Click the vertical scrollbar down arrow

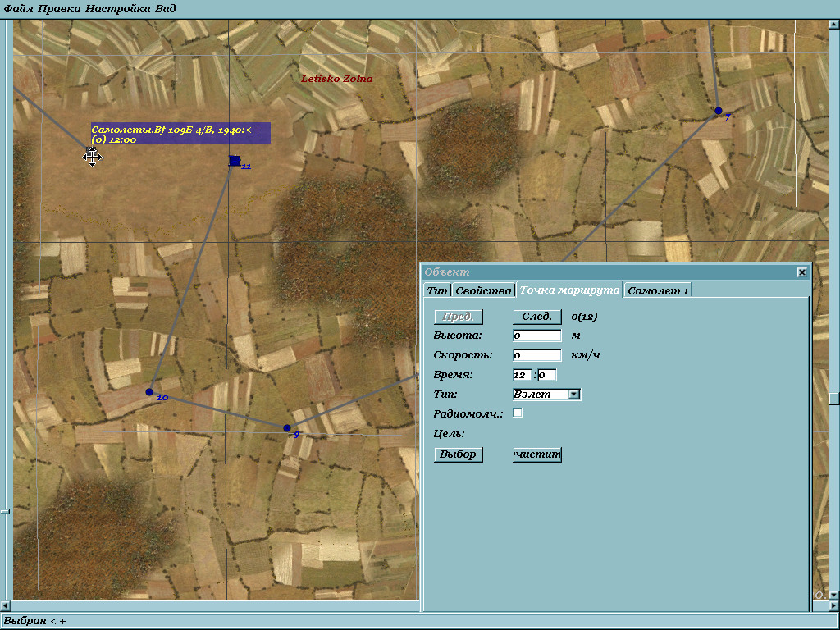click(833, 596)
